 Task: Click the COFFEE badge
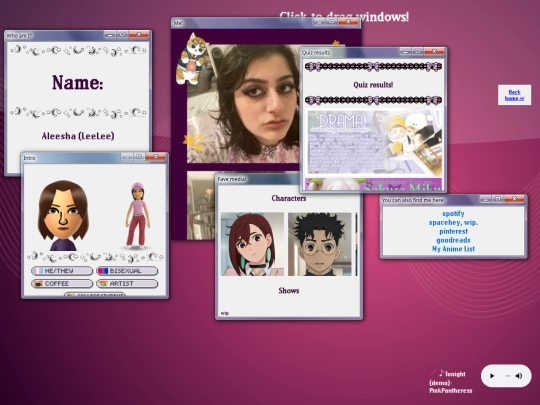click(62, 283)
